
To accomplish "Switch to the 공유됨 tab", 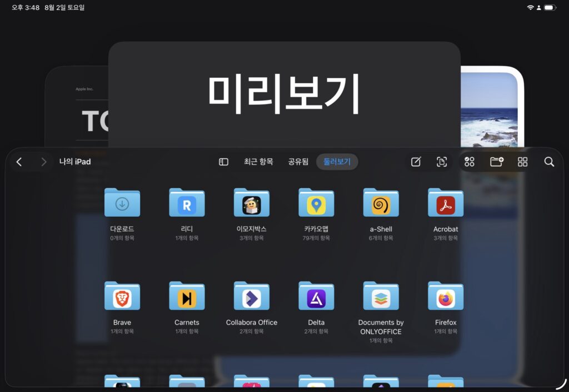I will (298, 162).
